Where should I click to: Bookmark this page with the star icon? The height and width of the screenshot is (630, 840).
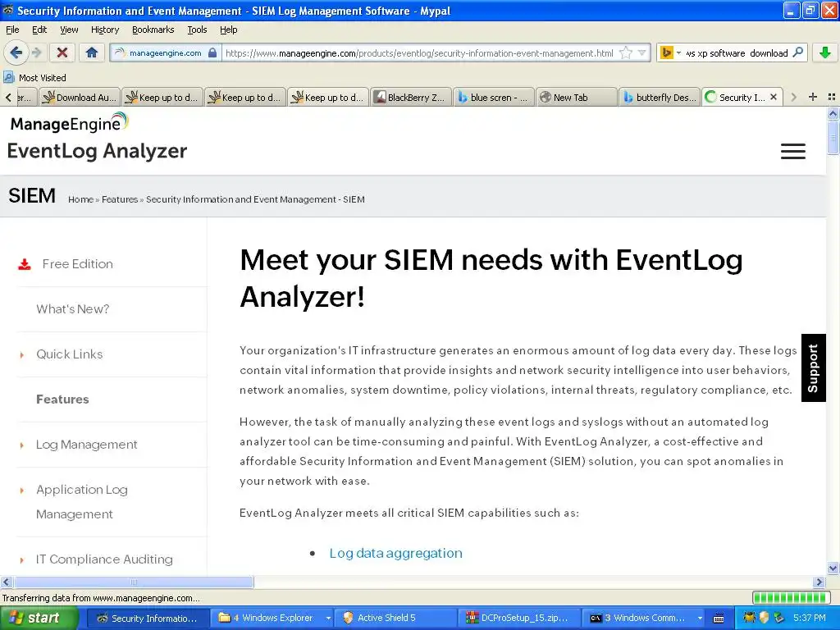pyautogui.click(x=625, y=53)
